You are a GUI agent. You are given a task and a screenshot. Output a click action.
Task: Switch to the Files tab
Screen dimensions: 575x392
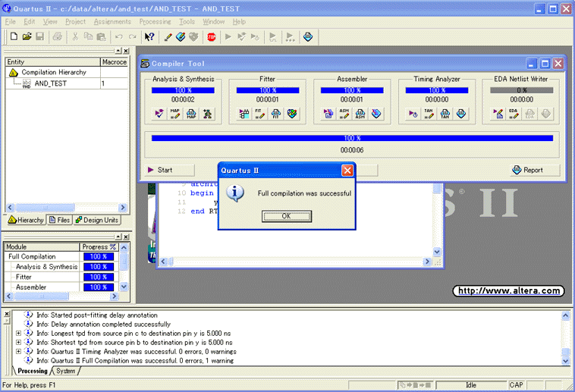[x=59, y=220]
